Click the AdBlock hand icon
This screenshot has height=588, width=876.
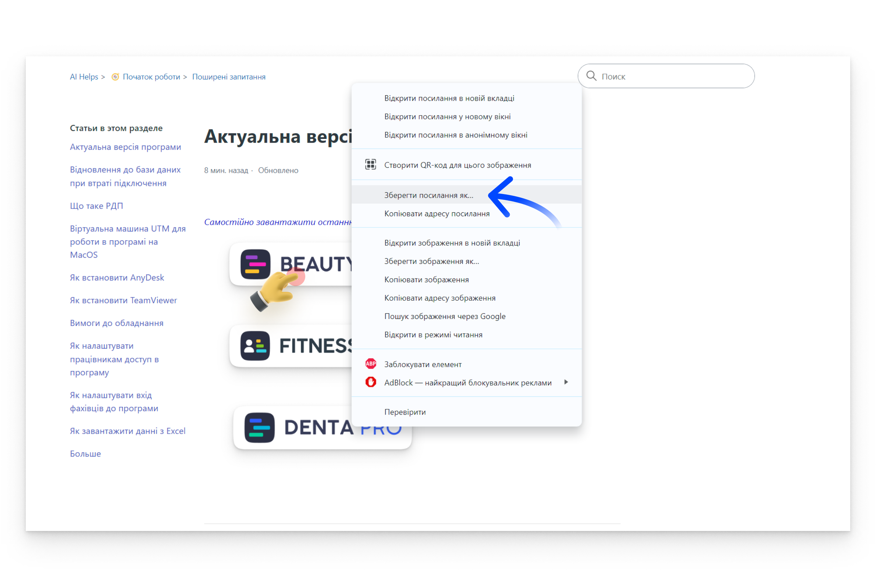coord(371,382)
